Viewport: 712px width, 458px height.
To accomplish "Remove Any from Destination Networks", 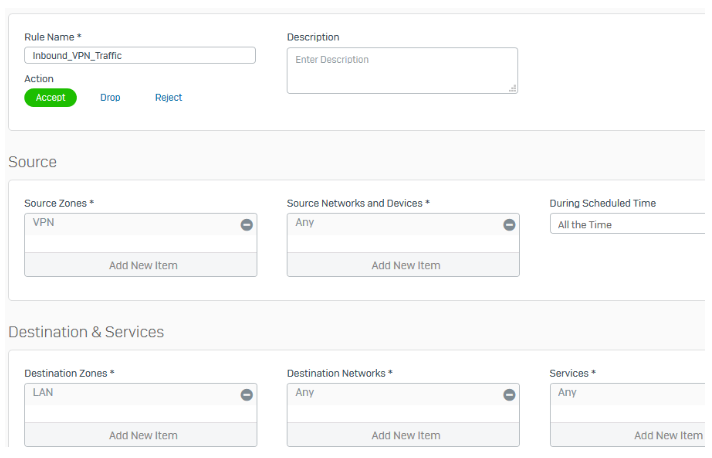I will [509, 395].
